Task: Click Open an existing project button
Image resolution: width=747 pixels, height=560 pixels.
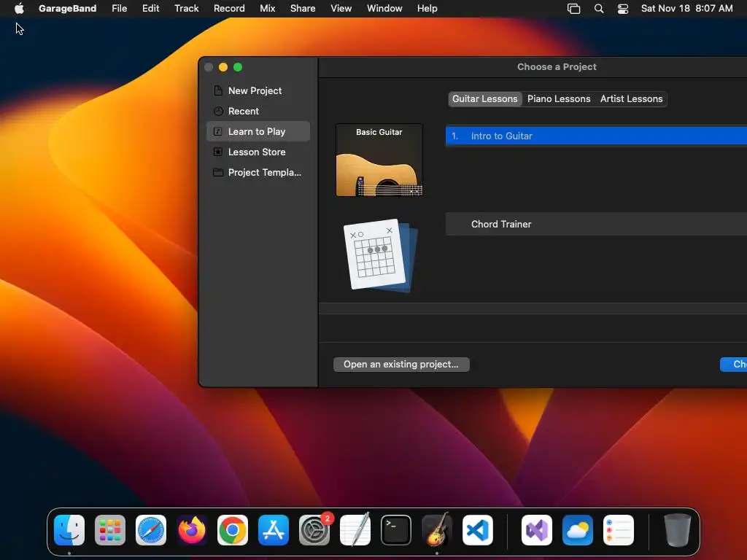Action: pyautogui.click(x=401, y=365)
